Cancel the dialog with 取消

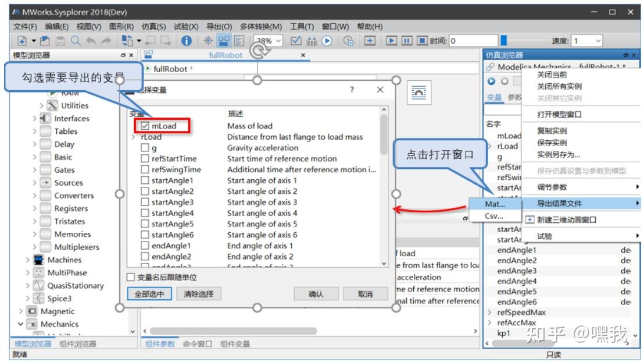[365, 294]
